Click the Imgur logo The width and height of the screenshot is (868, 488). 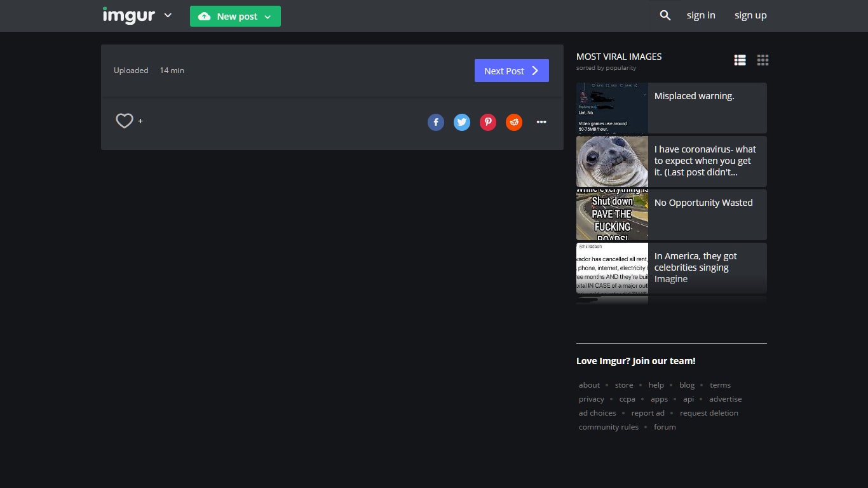(x=129, y=15)
